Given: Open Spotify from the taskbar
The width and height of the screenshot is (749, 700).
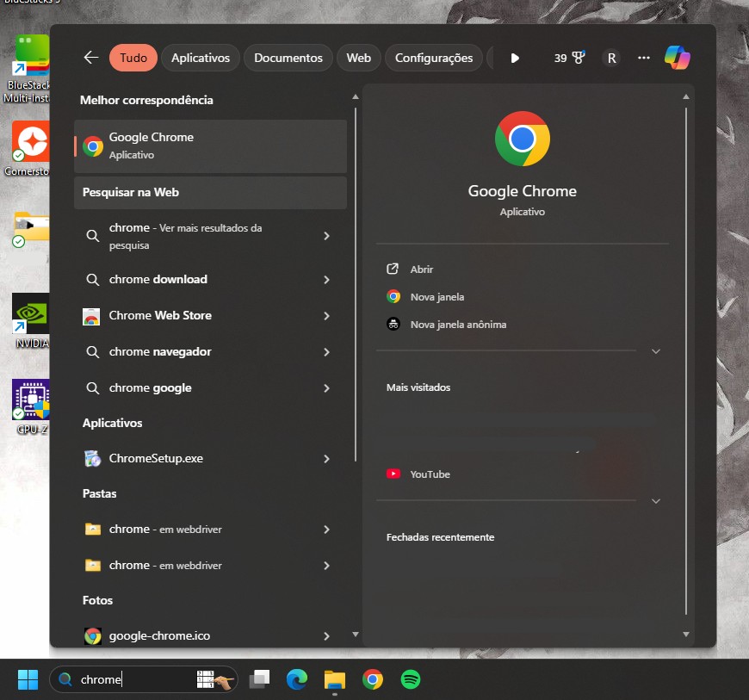Looking at the screenshot, I should pyautogui.click(x=411, y=679).
